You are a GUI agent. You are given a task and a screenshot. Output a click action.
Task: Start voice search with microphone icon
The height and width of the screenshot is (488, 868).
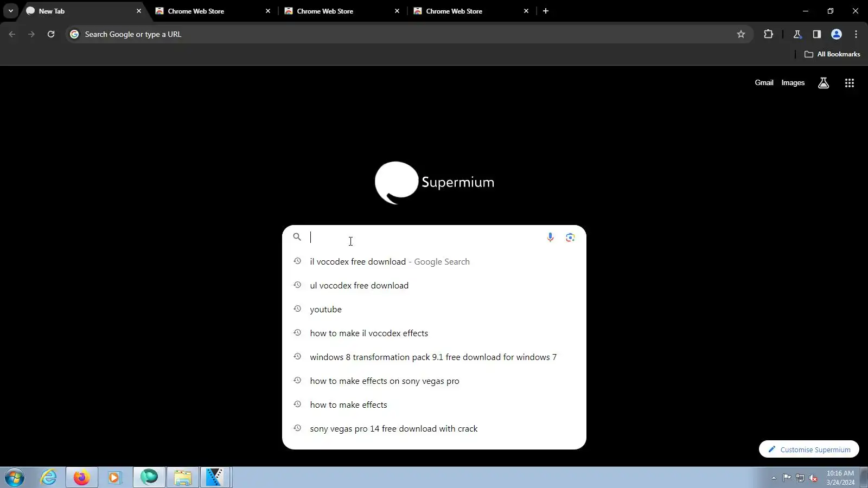(x=550, y=237)
